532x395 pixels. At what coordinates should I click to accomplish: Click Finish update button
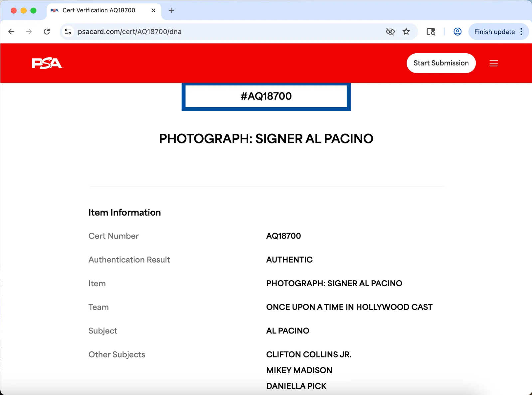coord(494,32)
